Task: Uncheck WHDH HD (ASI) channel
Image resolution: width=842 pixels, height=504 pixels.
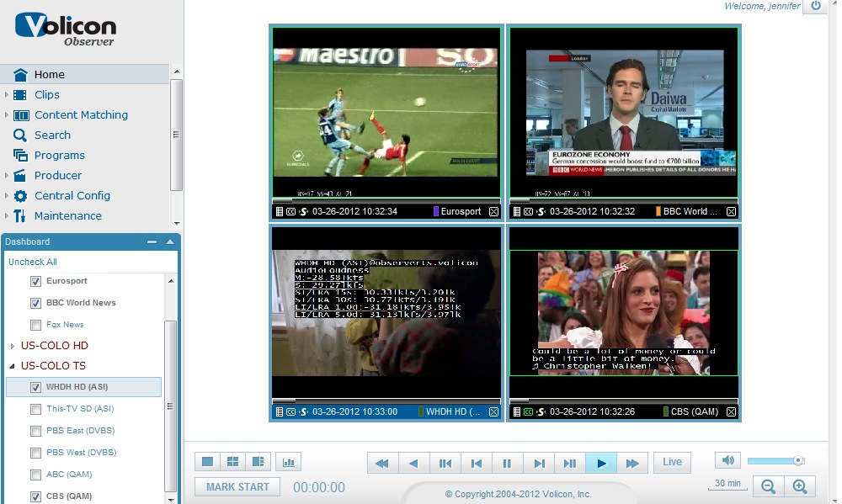Action: click(x=36, y=387)
